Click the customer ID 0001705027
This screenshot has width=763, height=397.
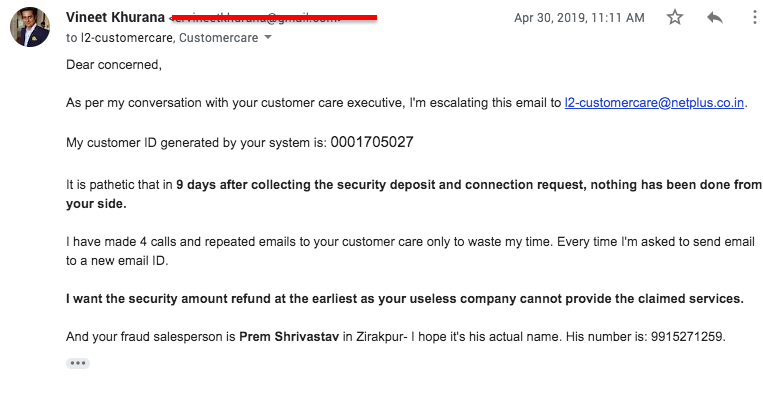tap(372, 142)
